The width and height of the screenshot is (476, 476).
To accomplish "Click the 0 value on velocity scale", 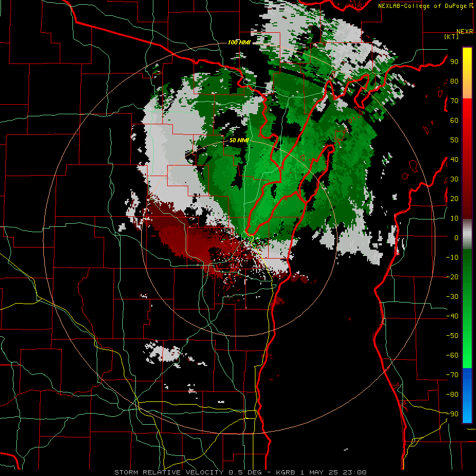I will (456, 238).
